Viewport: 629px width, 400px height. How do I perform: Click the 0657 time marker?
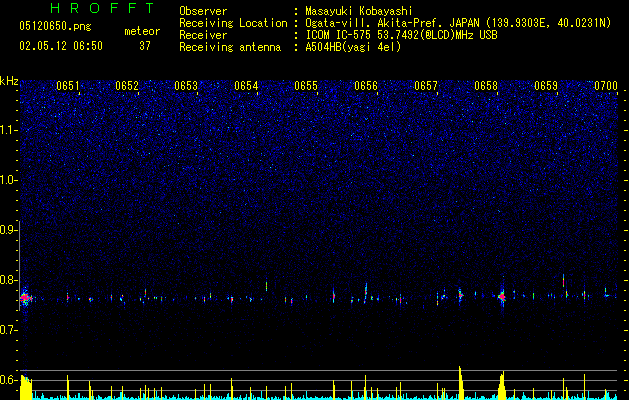pyautogui.click(x=426, y=86)
